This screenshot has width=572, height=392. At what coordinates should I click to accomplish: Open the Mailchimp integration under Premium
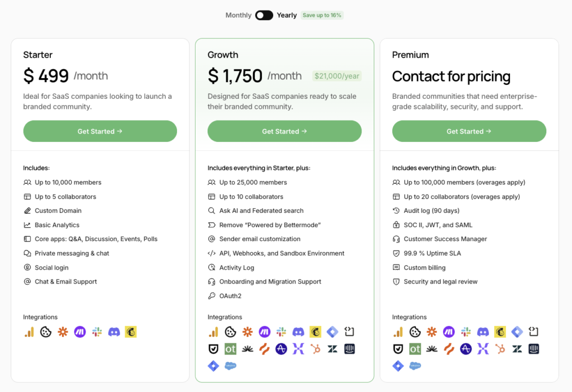click(499, 332)
